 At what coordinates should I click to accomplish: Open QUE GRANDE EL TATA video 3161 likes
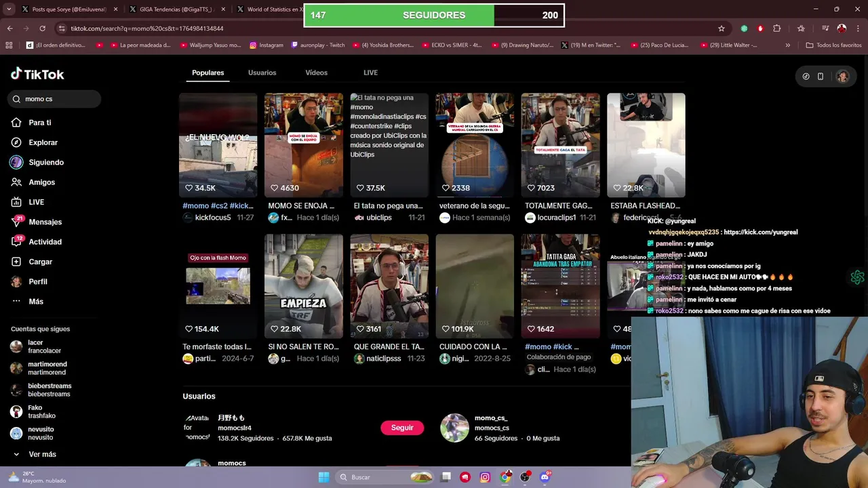(x=389, y=286)
